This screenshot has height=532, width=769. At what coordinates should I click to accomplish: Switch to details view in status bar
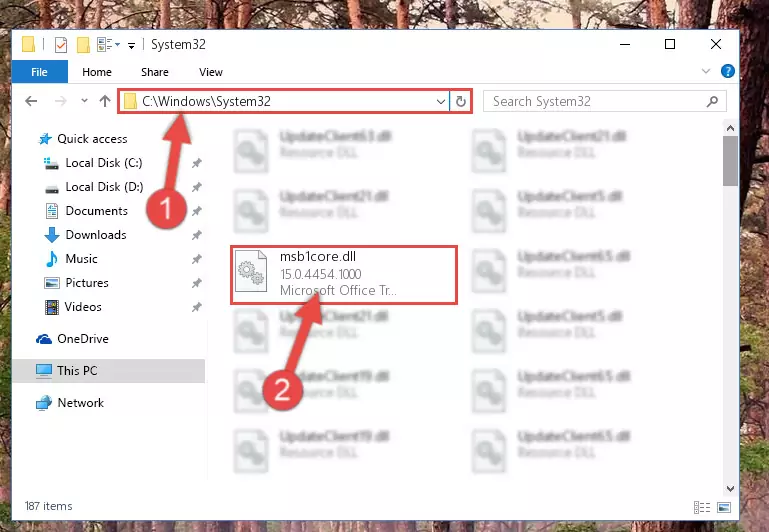[702, 507]
